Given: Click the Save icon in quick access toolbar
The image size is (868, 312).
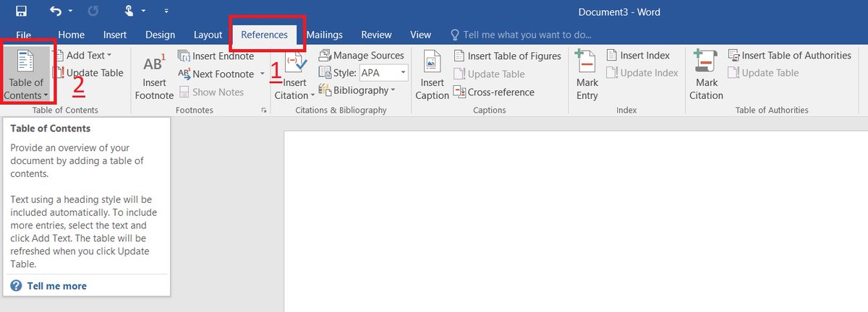Looking at the screenshot, I should [x=21, y=12].
